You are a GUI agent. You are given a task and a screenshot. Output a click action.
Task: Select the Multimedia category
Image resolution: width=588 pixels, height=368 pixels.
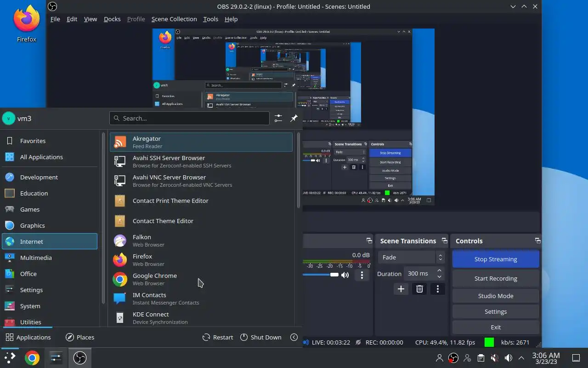50,258
